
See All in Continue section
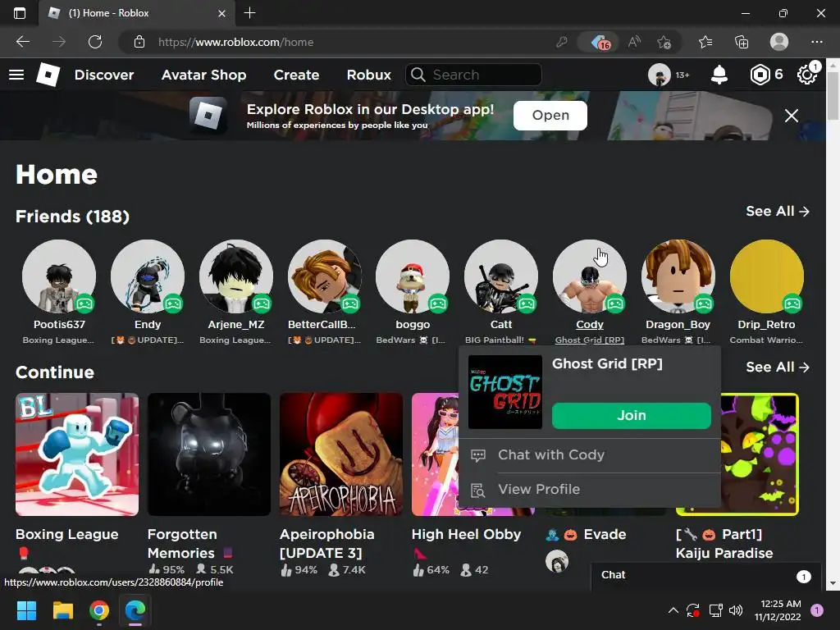778,367
